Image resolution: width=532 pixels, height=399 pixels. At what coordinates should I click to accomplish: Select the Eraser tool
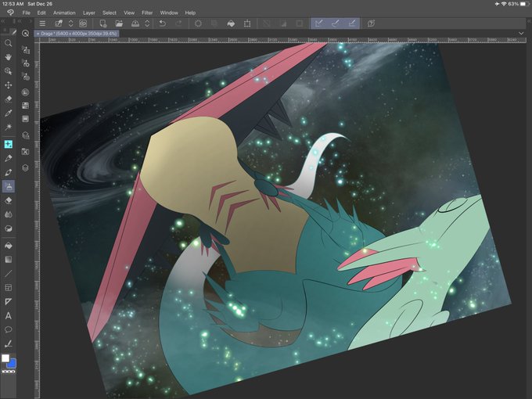pos(8,200)
